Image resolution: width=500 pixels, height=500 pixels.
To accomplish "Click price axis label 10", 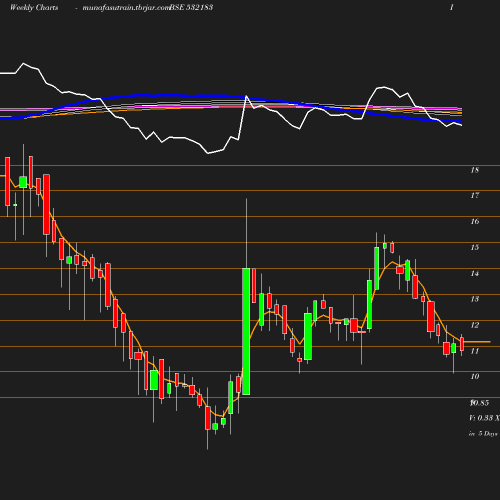I will coord(475,376).
